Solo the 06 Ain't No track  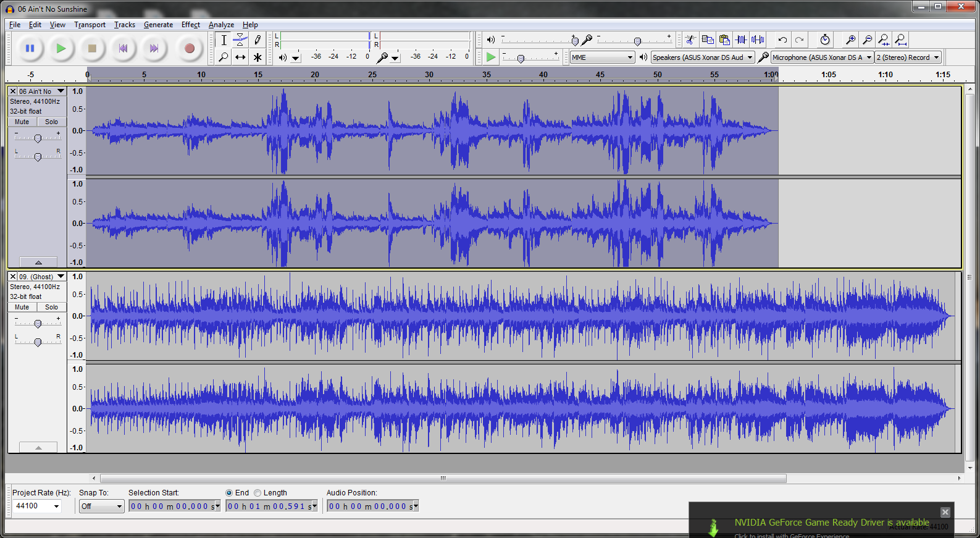tap(51, 122)
